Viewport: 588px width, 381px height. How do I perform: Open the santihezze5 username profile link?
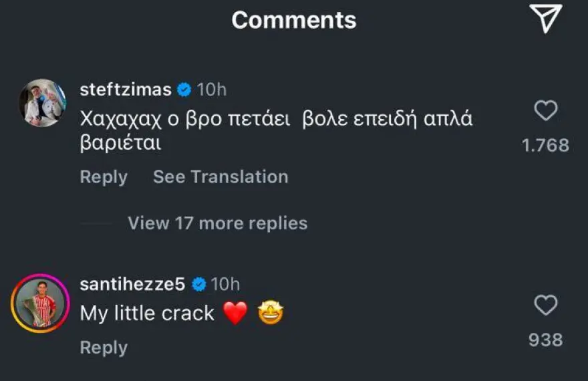132,285
